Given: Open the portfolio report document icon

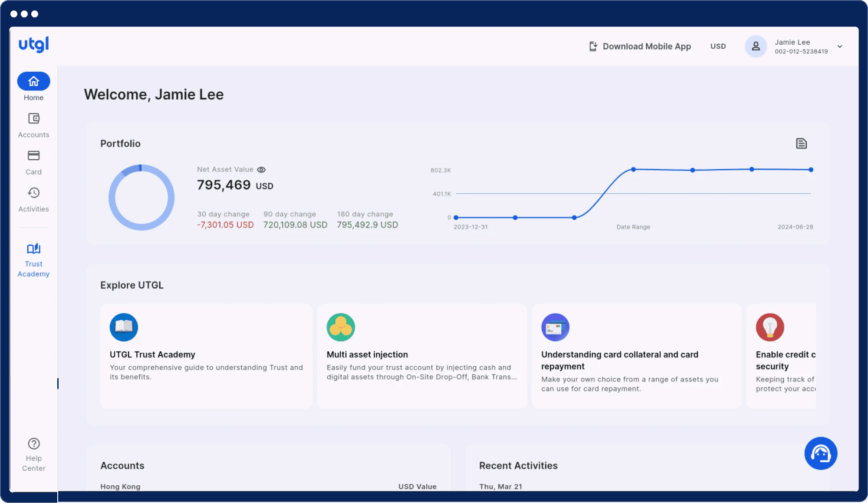Looking at the screenshot, I should (x=801, y=144).
